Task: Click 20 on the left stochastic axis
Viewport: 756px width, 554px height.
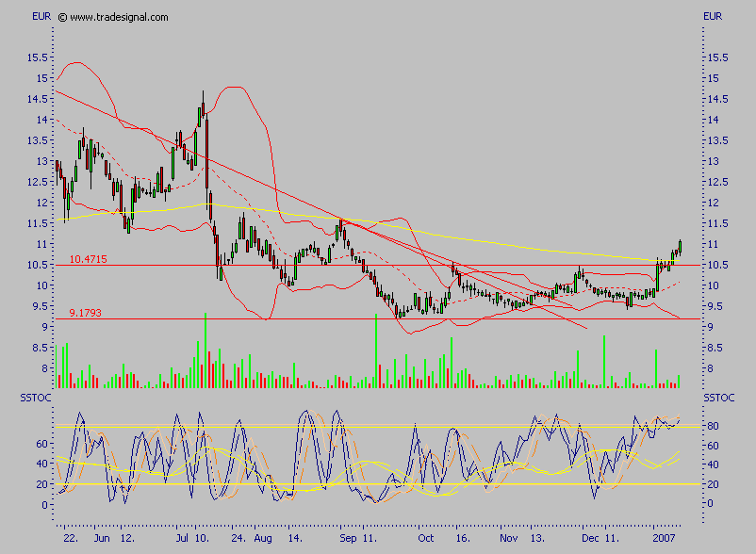Action: (41, 484)
